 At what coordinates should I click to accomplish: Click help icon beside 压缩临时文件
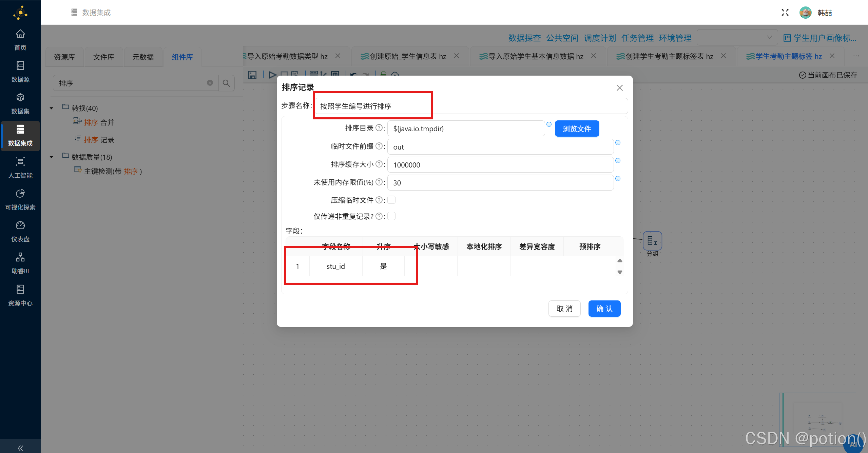379,200
